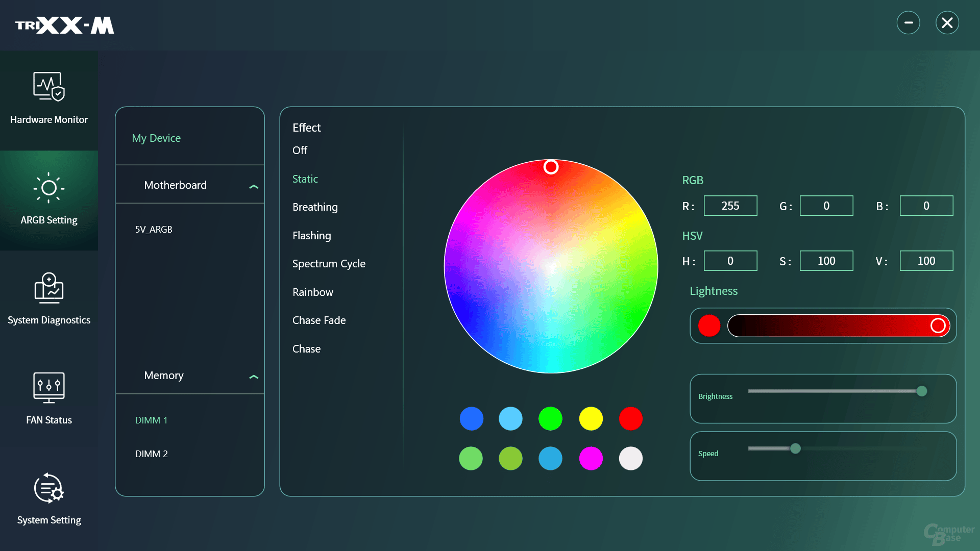Open the System Diagnostics icon
The height and width of the screenshot is (551, 980).
click(x=49, y=288)
